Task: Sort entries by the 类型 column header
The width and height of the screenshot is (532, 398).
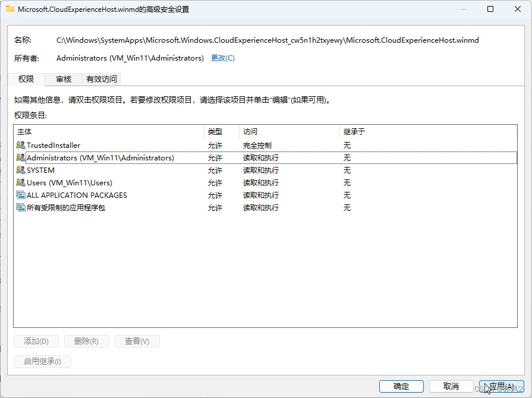Action: coord(222,132)
